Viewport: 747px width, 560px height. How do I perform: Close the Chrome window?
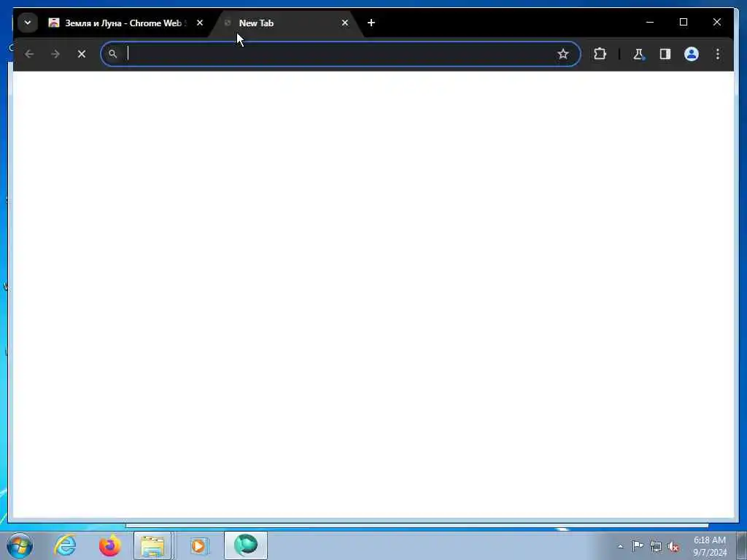716,22
